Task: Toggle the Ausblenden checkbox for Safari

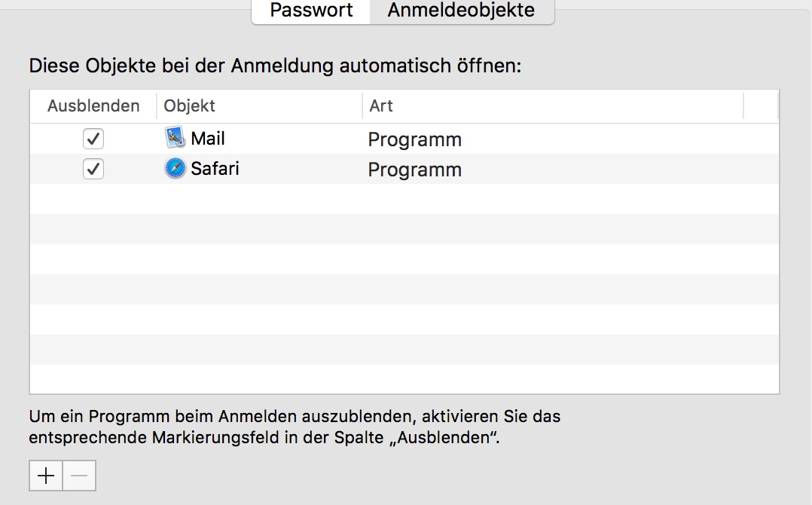Action: point(93,170)
